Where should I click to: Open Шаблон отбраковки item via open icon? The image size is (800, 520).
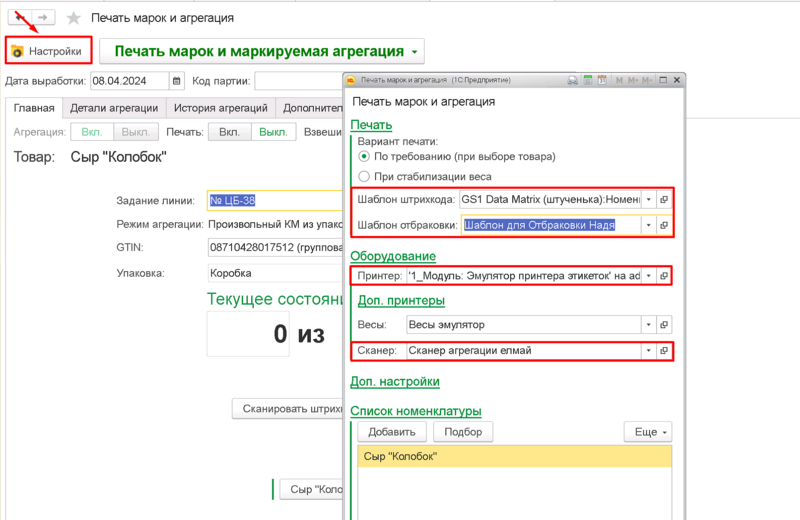coord(664,225)
